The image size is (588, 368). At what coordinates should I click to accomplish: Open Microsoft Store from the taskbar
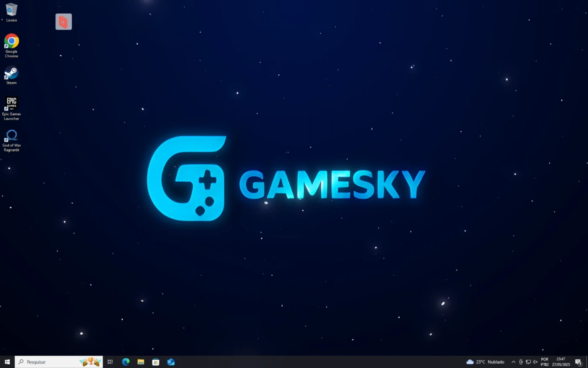156,362
